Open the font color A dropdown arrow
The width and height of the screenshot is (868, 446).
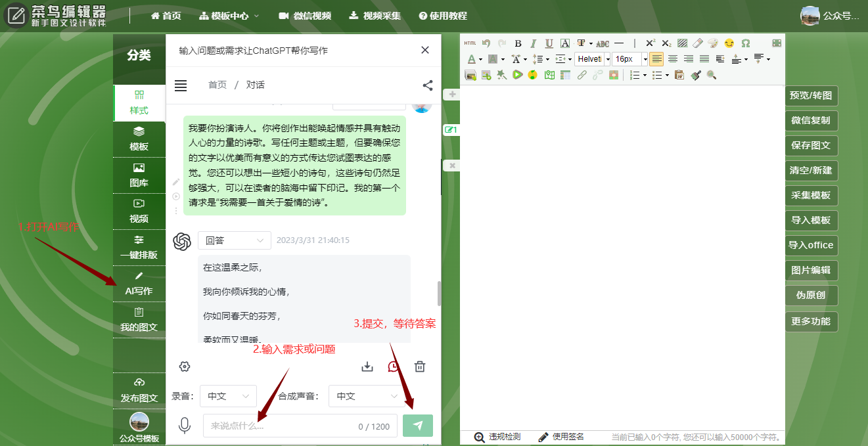click(x=480, y=59)
